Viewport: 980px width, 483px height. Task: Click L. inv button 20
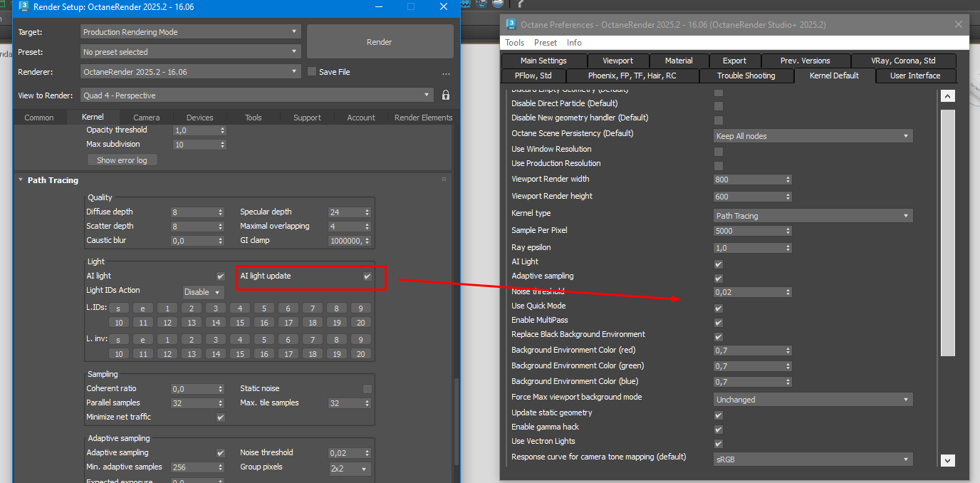361,354
